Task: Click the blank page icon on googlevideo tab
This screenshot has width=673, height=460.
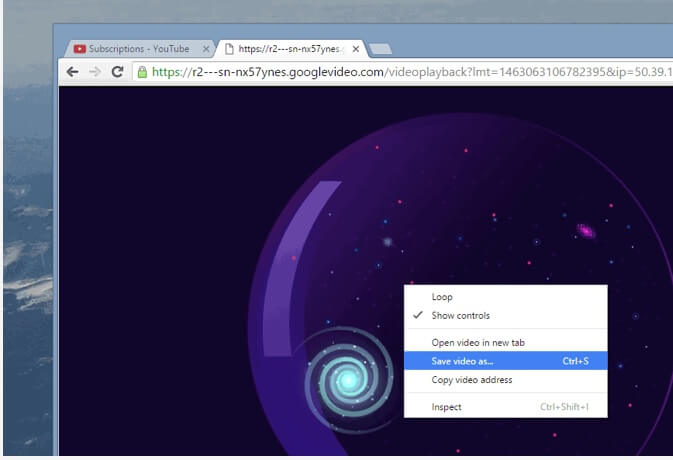Action: (229, 49)
